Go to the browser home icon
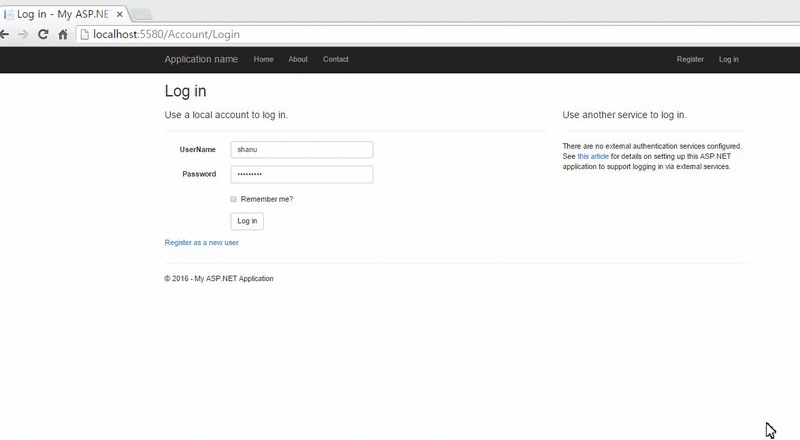 click(63, 34)
